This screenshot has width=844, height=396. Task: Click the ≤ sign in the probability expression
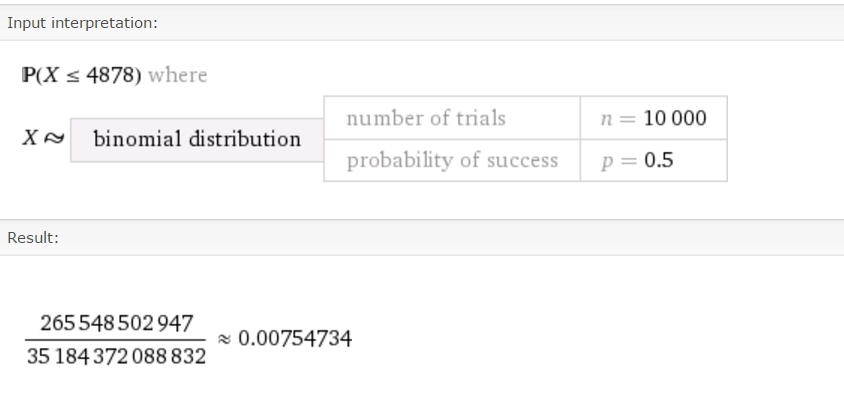tap(73, 76)
